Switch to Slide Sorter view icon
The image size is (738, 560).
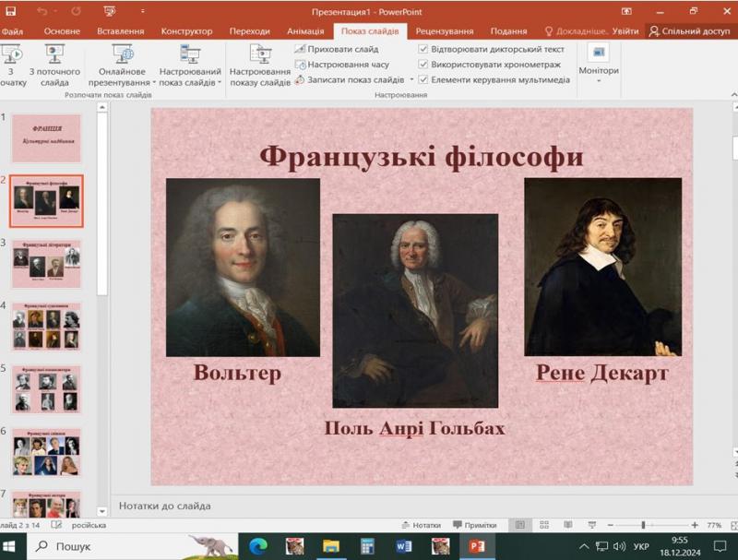pyautogui.click(x=544, y=525)
